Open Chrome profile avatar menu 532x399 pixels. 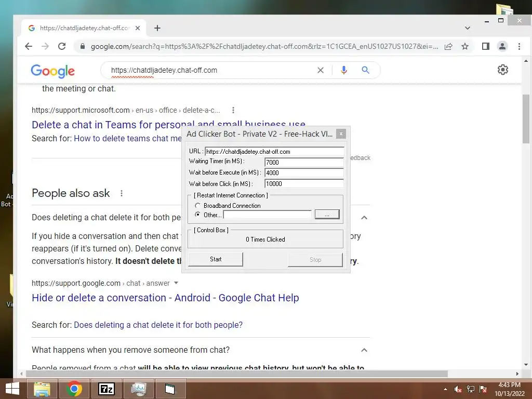click(502, 46)
